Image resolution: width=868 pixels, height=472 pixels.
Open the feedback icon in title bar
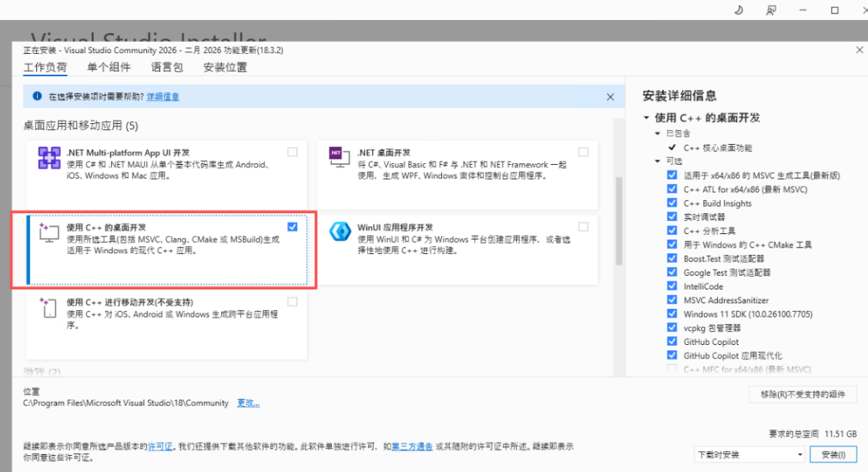771,10
